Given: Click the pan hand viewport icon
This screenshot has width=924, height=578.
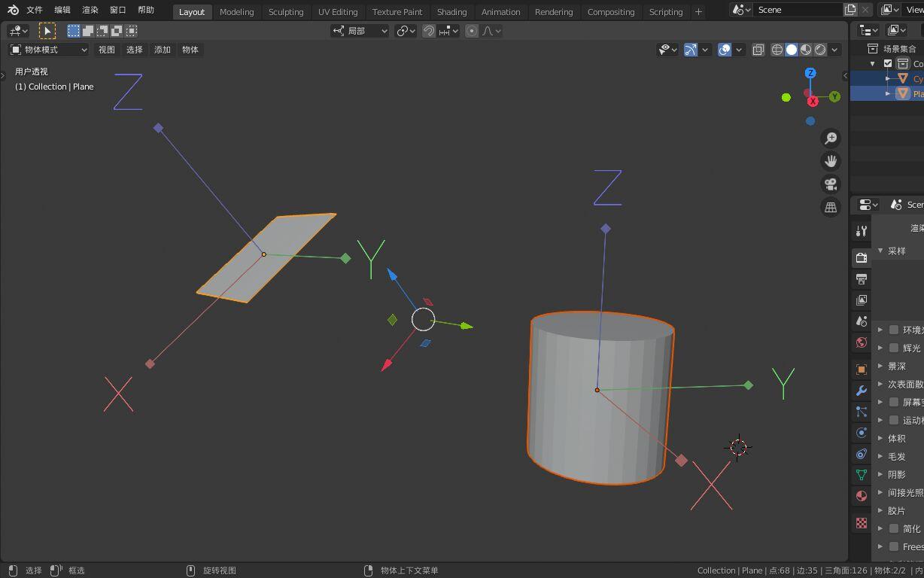Looking at the screenshot, I should [x=831, y=161].
